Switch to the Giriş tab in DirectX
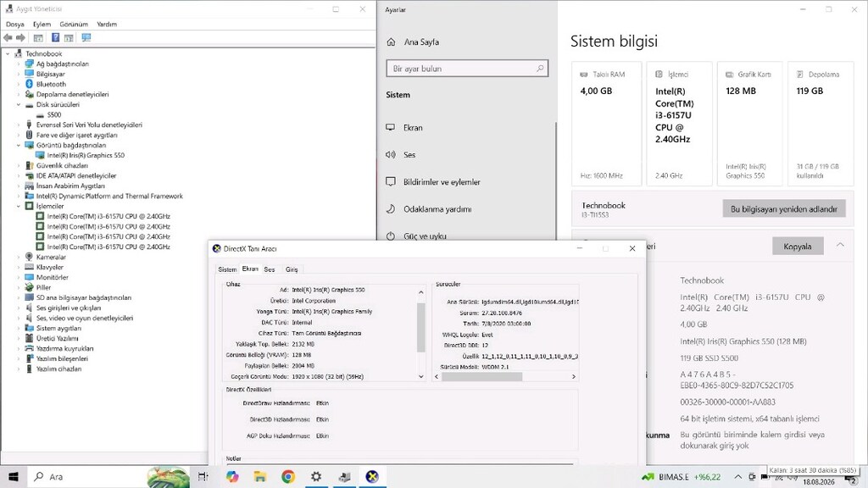The width and height of the screenshot is (868, 488). pos(292,269)
